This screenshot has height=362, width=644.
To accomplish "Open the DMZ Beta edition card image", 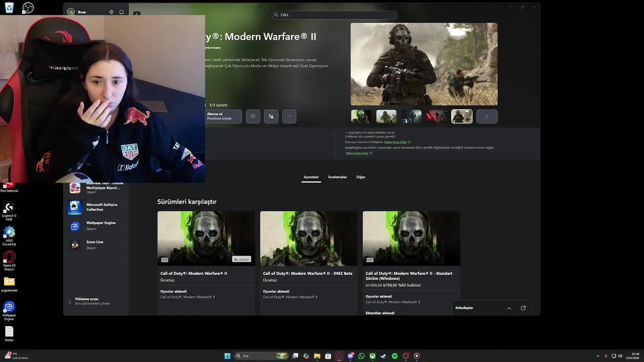I will (309, 238).
